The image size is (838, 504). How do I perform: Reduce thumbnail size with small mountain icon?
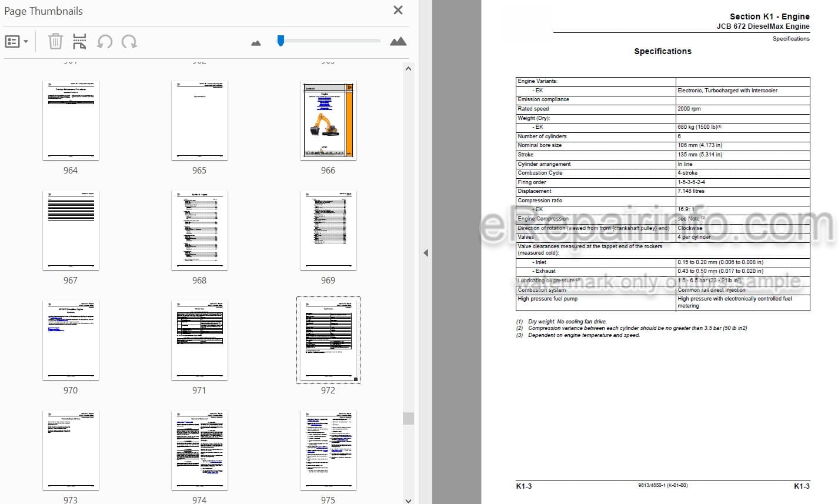(x=256, y=42)
